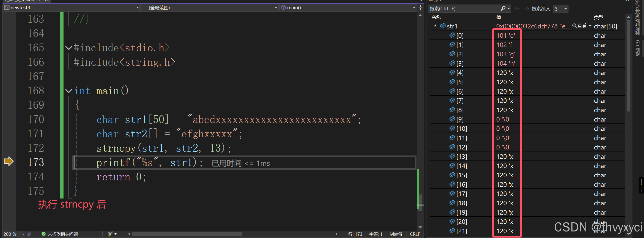Click the line 173 (行: 173) status indicator

[x=355, y=234]
